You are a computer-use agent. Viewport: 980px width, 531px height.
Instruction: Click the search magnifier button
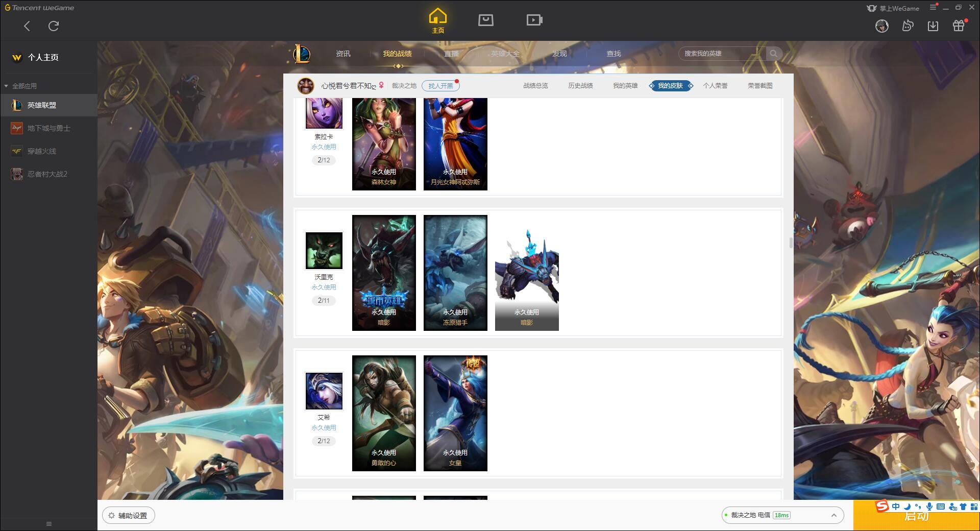point(773,54)
